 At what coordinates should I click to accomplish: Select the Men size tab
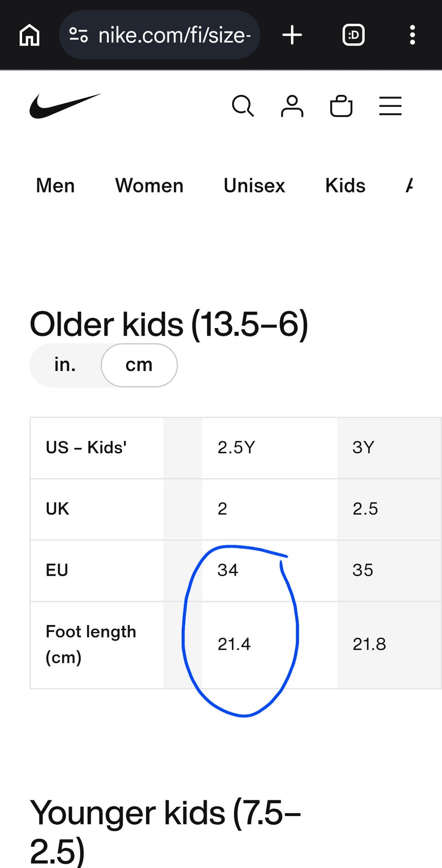[55, 185]
